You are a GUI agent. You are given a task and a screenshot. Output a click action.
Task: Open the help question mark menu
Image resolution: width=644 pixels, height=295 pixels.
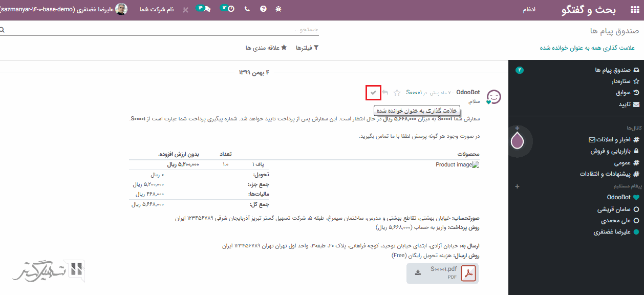coord(263,9)
